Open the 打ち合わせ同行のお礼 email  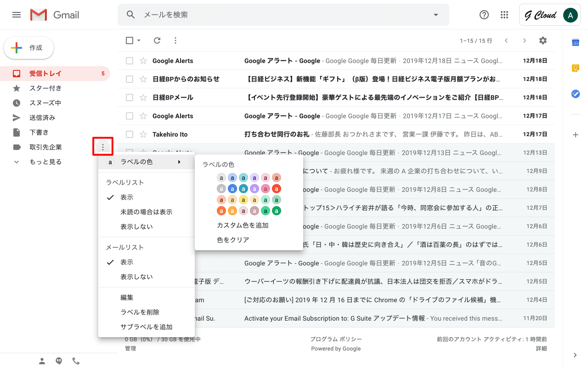click(x=336, y=134)
